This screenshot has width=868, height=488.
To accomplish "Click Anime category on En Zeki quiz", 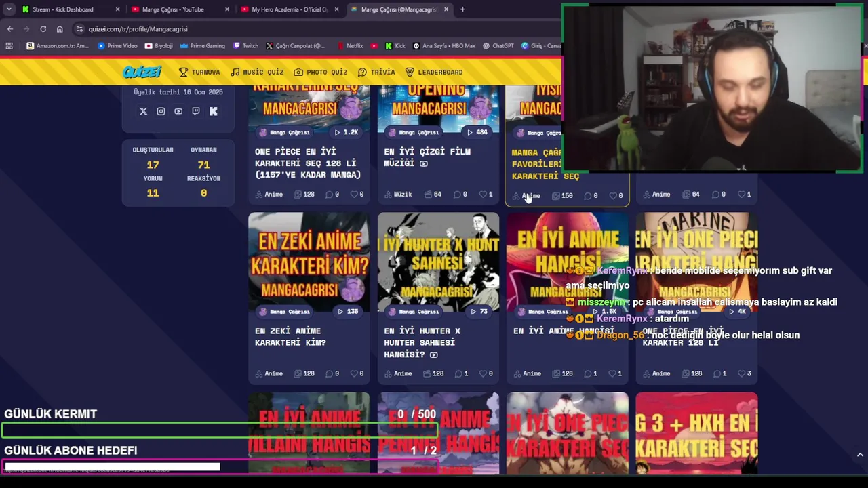I will 269,373.
